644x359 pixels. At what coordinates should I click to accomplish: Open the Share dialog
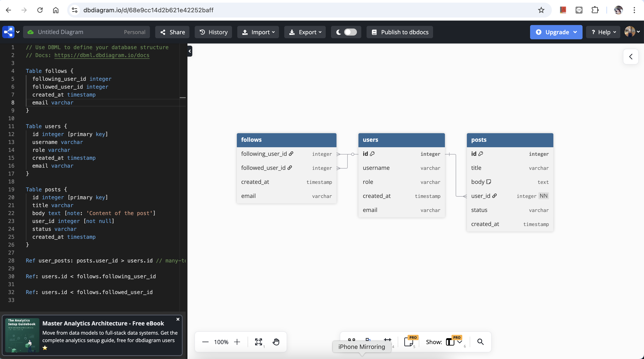point(172,32)
